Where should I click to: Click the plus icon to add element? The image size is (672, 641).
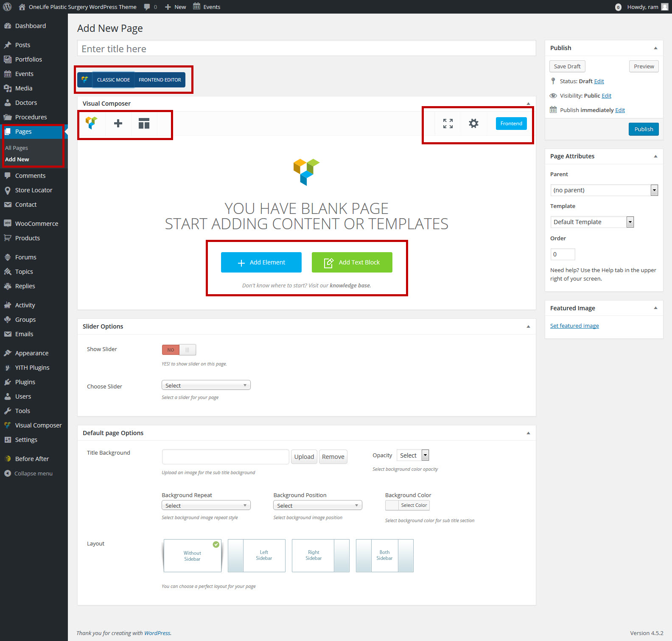coord(118,124)
